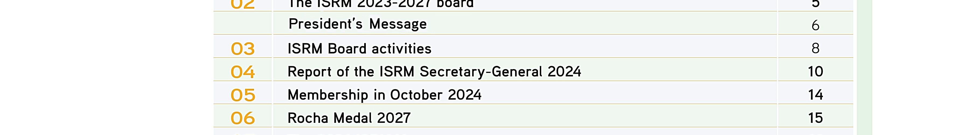Click section number 03
The width and height of the screenshot is (980, 135).
point(243,49)
